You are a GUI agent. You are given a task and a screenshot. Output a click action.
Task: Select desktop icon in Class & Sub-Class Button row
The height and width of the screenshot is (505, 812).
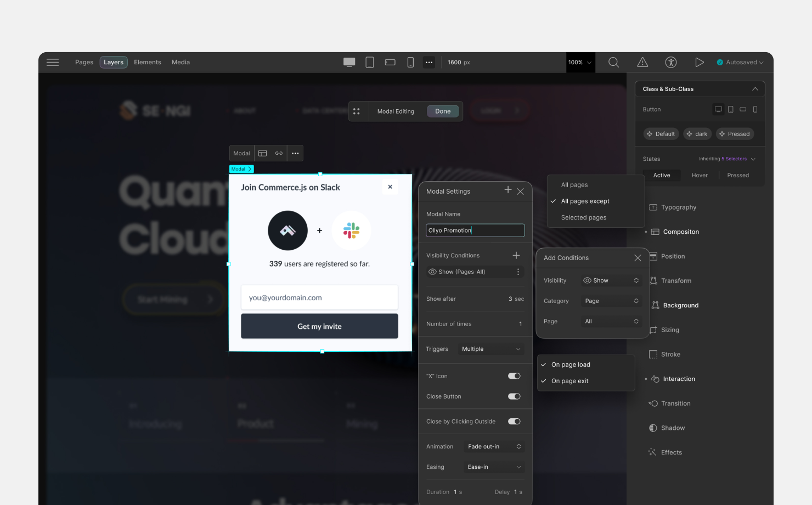click(718, 109)
